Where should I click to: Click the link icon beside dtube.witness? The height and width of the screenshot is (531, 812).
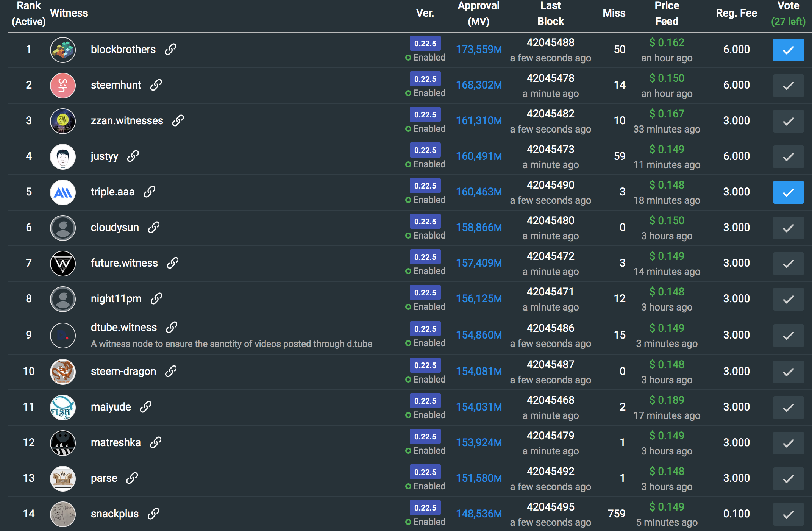click(x=172, y=327)
